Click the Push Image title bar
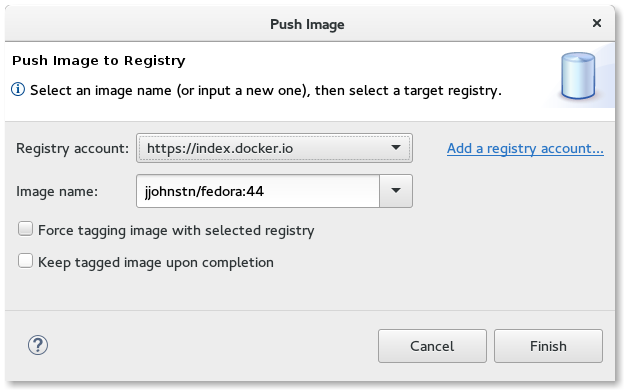 click(x=307, y=24)
